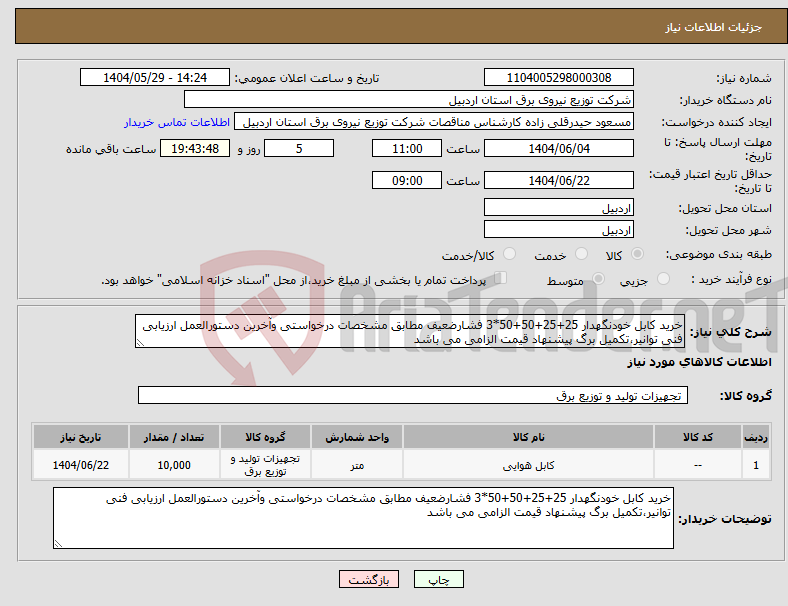Screen dimensions: 788x606
Task: Click table date cell 1404/06/22
Action: click(x=81, y=465)
